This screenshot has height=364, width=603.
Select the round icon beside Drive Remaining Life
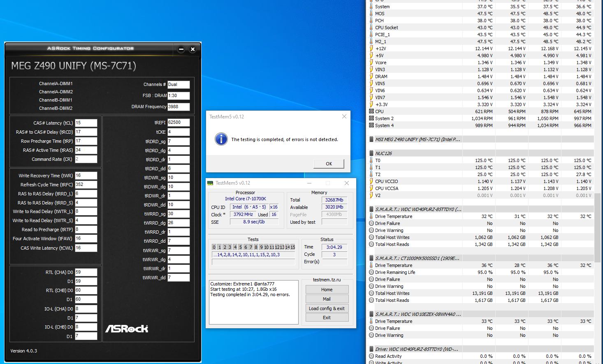click(371, 272)
